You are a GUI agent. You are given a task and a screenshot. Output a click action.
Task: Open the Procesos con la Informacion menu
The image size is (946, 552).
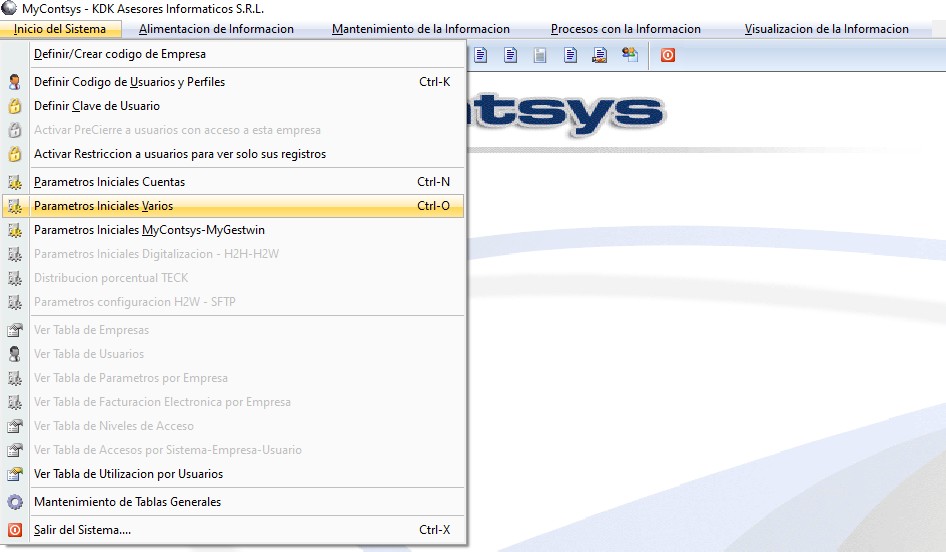625,29
